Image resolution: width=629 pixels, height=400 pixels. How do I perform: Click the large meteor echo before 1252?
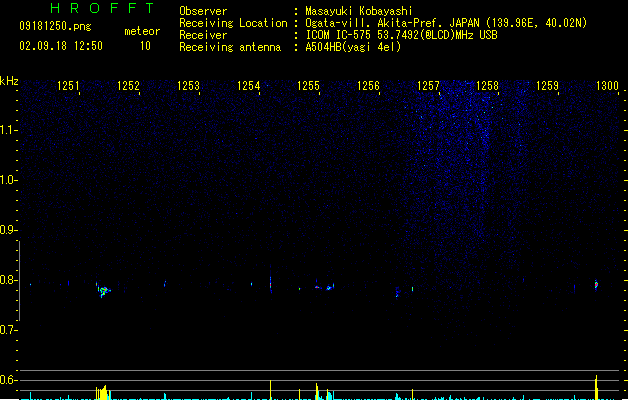(x=103, y=290)
